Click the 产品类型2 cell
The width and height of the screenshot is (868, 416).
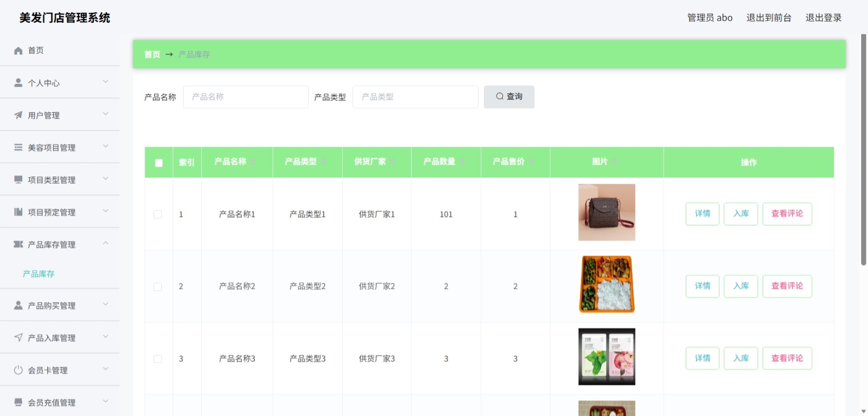(x=307, y=286)
